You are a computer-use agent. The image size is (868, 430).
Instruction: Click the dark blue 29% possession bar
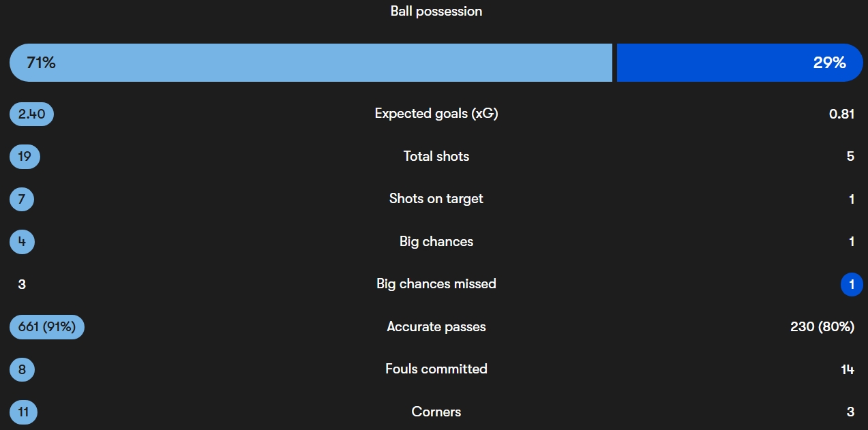[x=740, y=63]
